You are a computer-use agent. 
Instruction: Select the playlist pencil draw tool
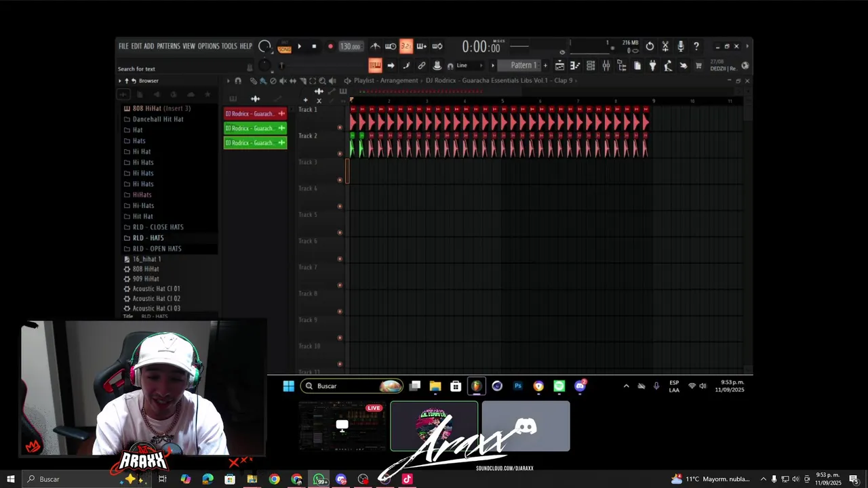click(254, 81)
